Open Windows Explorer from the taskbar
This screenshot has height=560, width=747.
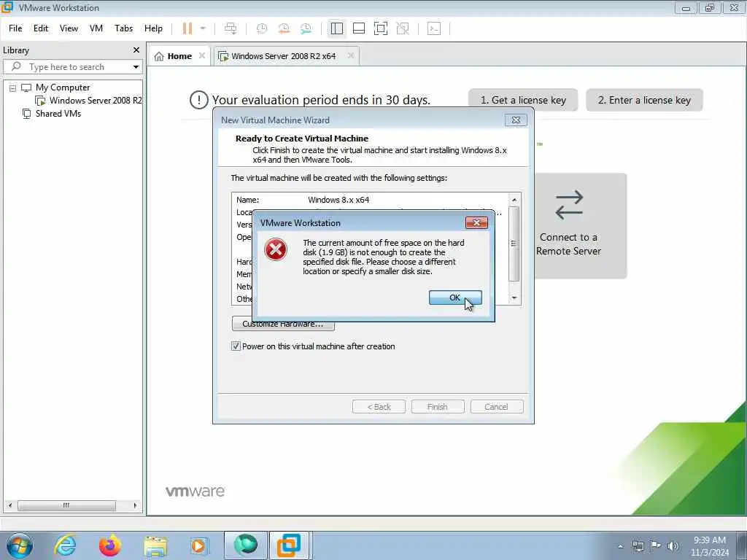[x=155, y=545]
